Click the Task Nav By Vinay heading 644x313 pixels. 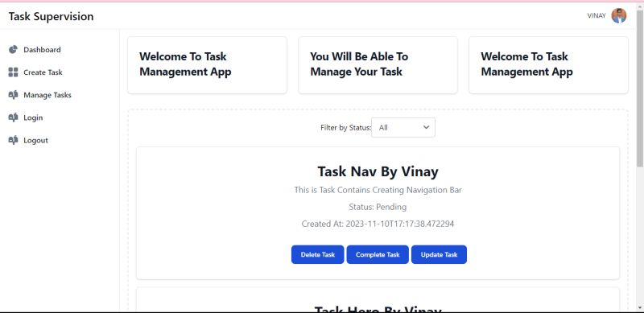coord(378,171)
